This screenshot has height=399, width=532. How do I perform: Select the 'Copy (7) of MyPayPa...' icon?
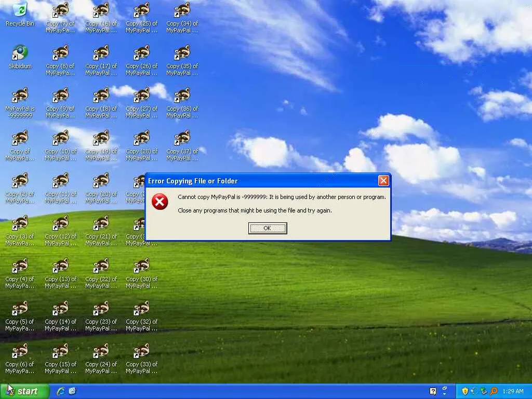pos(60,18)
